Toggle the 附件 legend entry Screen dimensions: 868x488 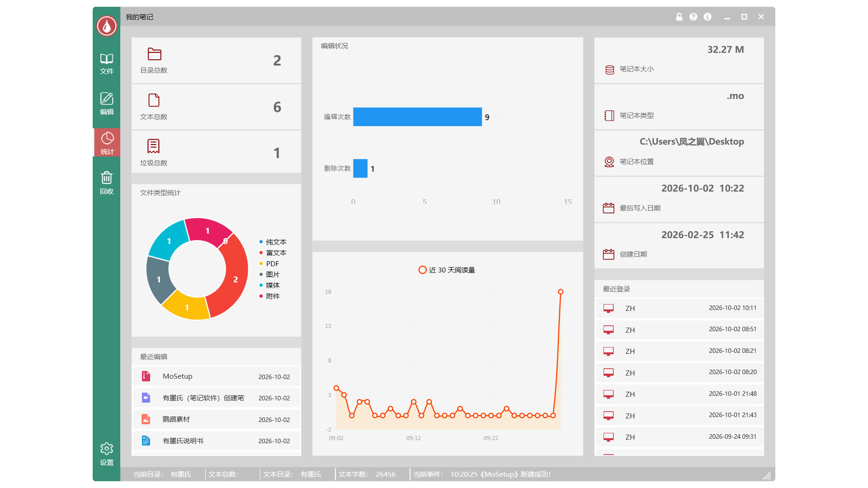tap(269, 296)
